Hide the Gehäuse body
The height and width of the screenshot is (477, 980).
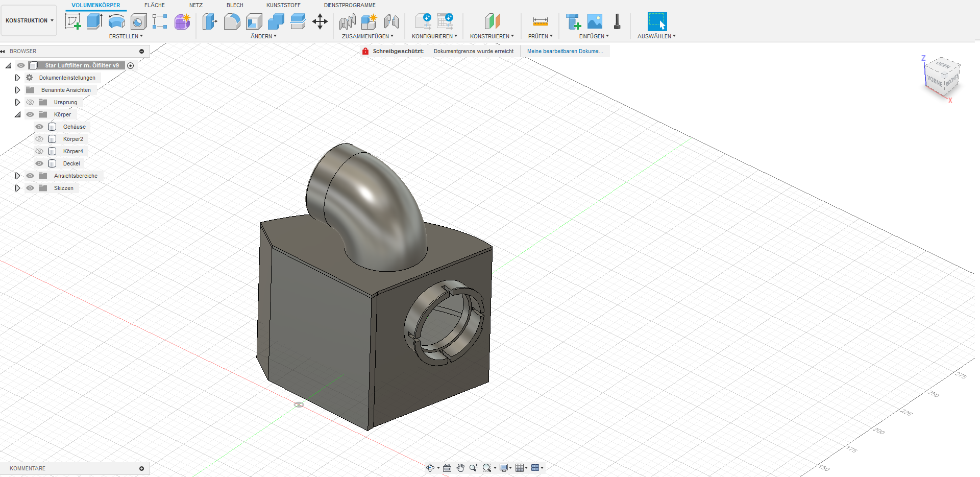(x=39, y=127)
